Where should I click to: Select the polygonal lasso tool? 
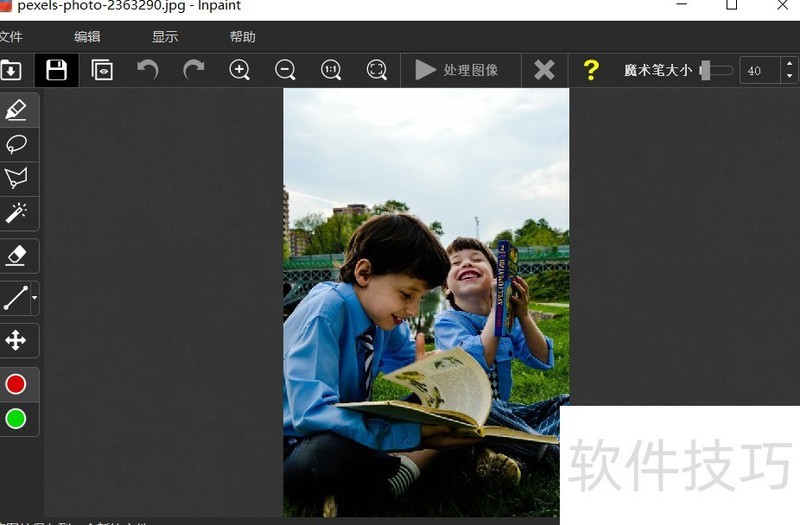click(16, 179)
